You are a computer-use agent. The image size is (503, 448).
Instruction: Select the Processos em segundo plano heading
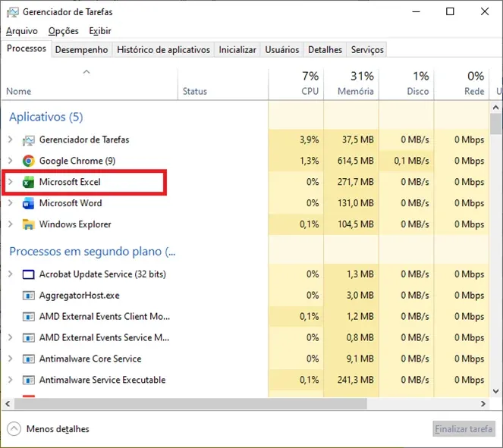[93, 252]
